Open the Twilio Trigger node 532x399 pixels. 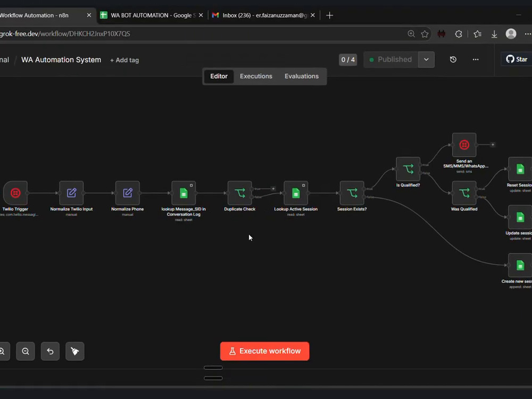(x=15, y=193)
